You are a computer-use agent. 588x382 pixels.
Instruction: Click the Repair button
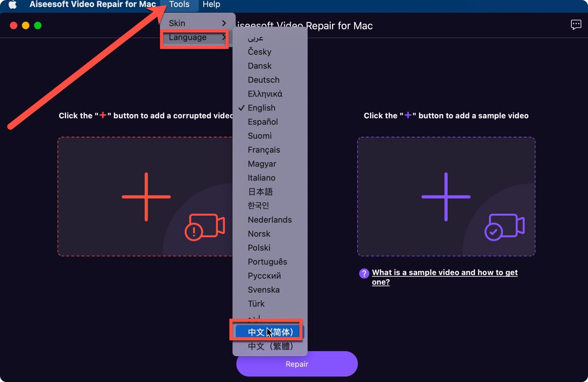[297, 364]
